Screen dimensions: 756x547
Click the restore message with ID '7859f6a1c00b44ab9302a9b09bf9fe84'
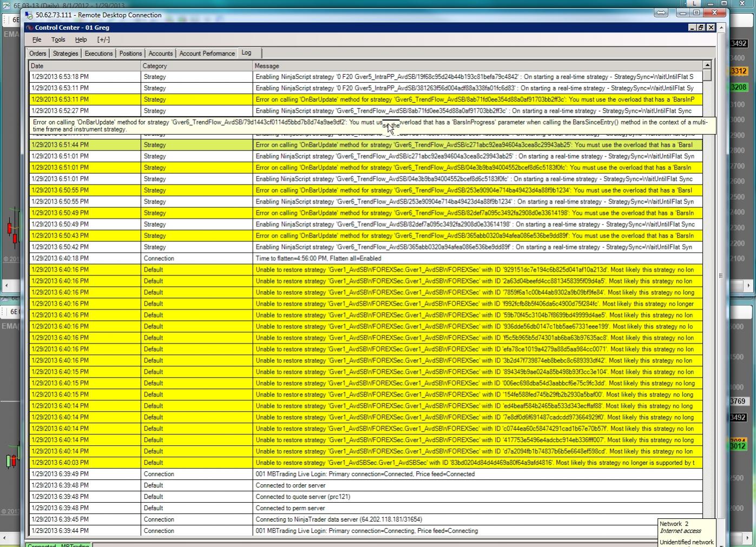(x=478, y=293)
